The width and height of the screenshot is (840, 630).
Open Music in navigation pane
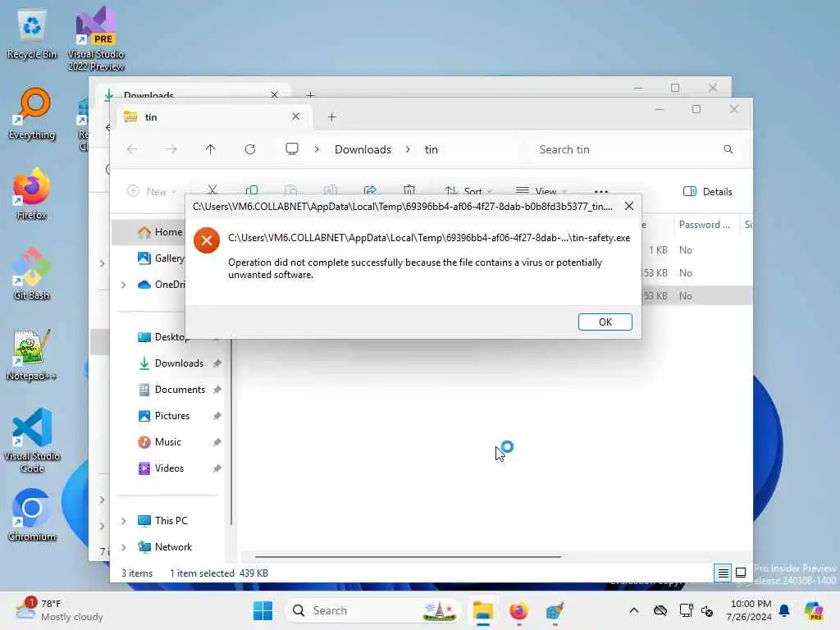pyautogui.click(x=160, y=442)
